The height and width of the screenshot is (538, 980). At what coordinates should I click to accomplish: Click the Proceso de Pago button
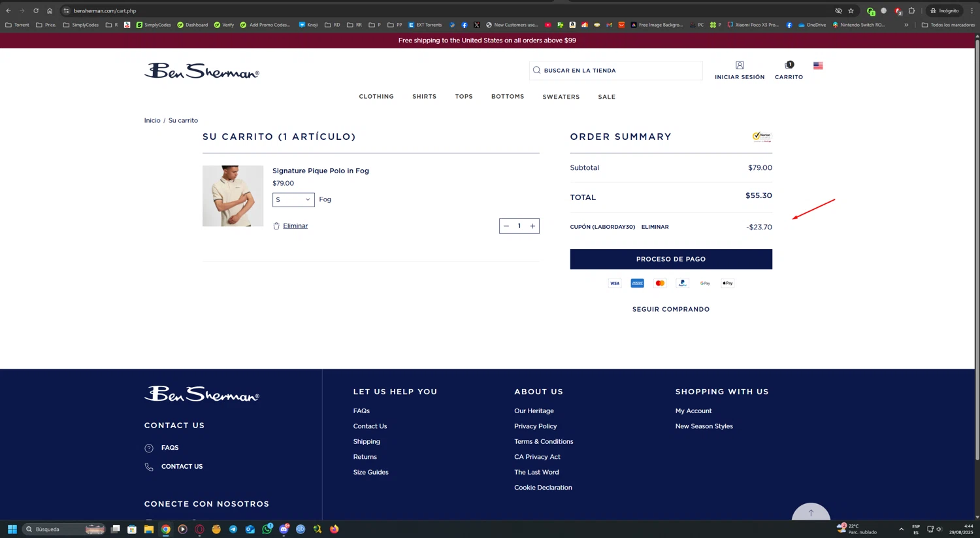pyautogui.click(x=671, y=260)
